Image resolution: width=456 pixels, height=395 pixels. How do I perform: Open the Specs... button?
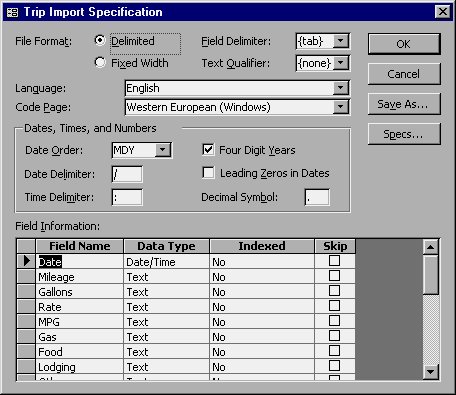(x=404, y=134)
